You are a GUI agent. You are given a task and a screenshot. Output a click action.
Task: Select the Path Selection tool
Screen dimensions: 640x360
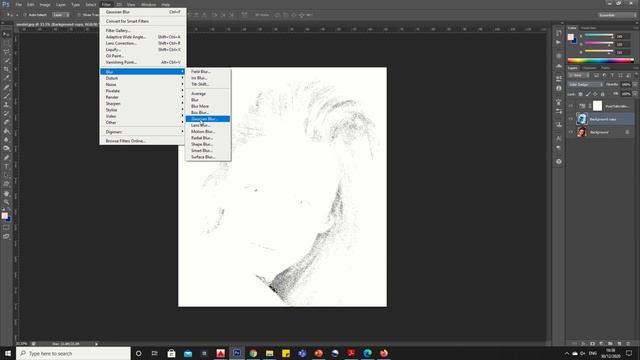coord(6,175)
